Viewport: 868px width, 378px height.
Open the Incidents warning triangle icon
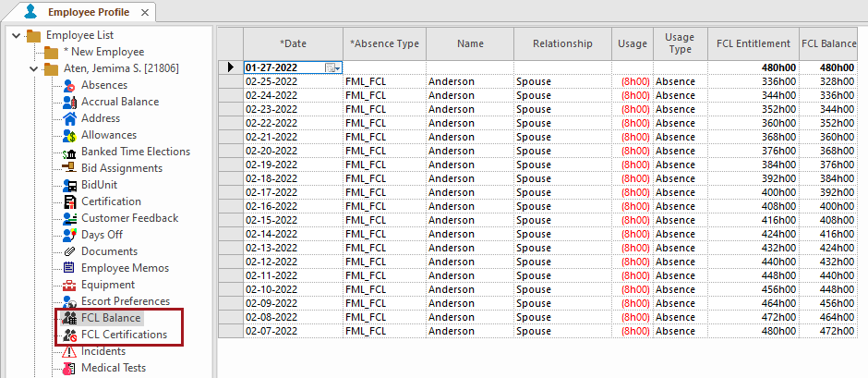pyautogui.click(x=69, y=351)
